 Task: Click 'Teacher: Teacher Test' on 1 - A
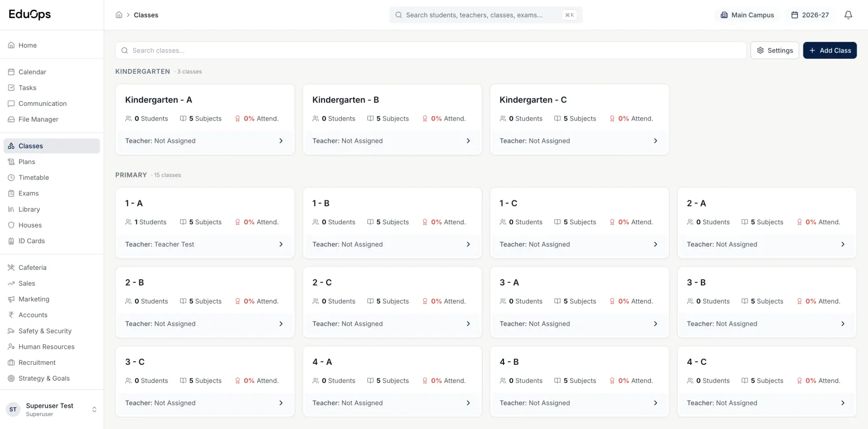pos(159,244)
